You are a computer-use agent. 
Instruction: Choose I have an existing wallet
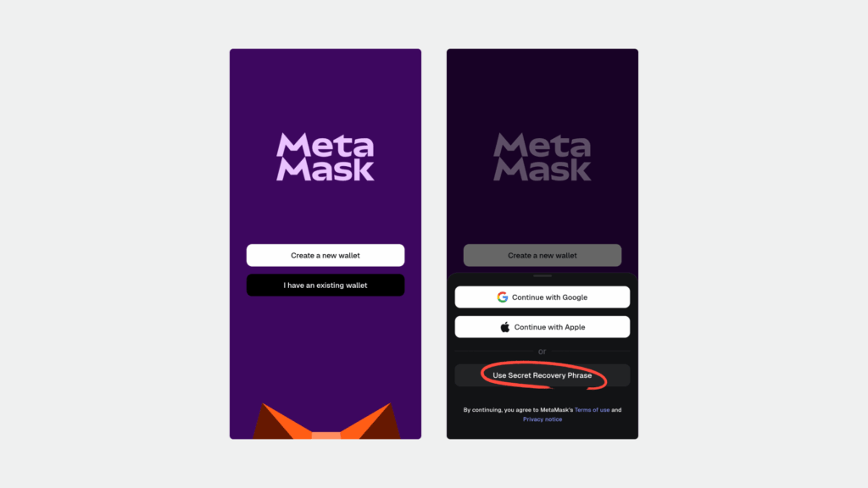325,285
